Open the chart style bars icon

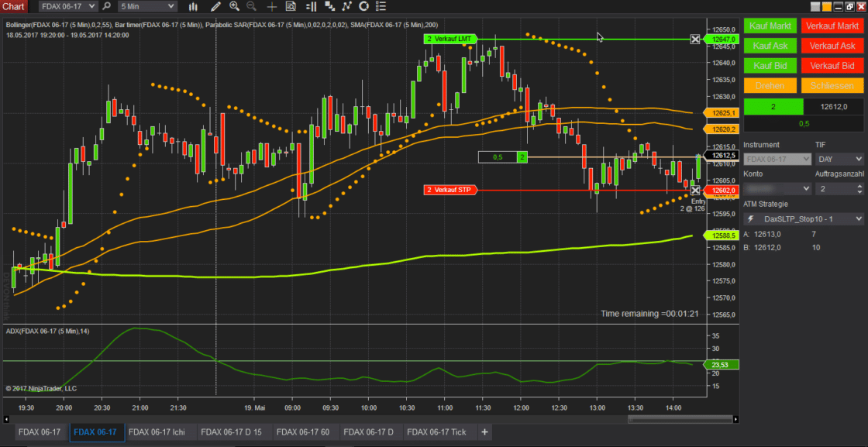(x=194, y=6)
